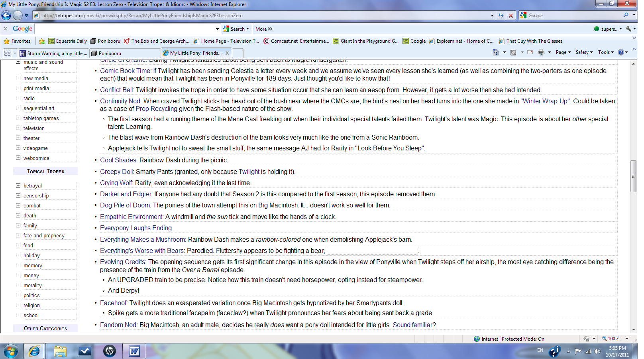This screenshot has height=359, width=644.
Task: Click the Print icon in command bar
Action: [541, 52]
